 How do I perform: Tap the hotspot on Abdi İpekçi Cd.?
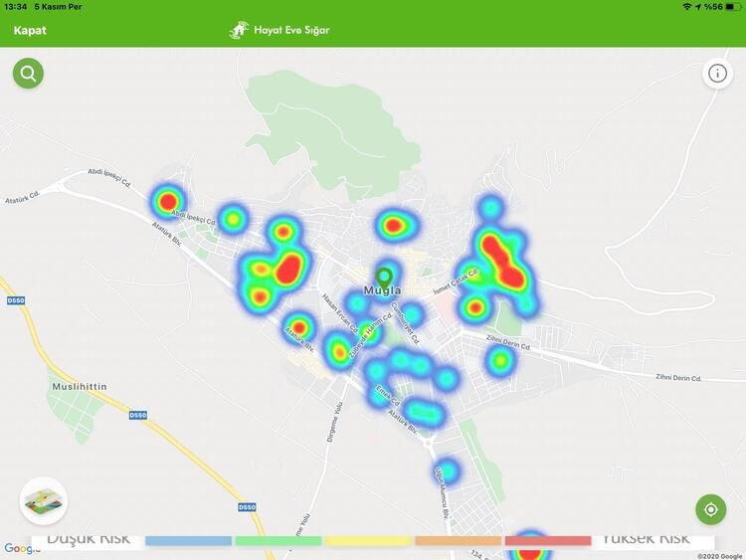167,201
